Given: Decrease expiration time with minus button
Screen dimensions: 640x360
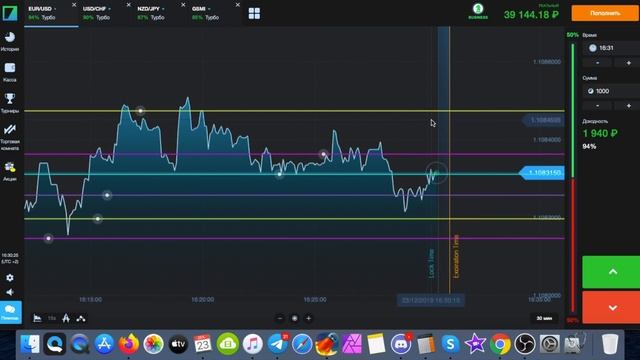Looking at the screenshot, I should [598, 63].
